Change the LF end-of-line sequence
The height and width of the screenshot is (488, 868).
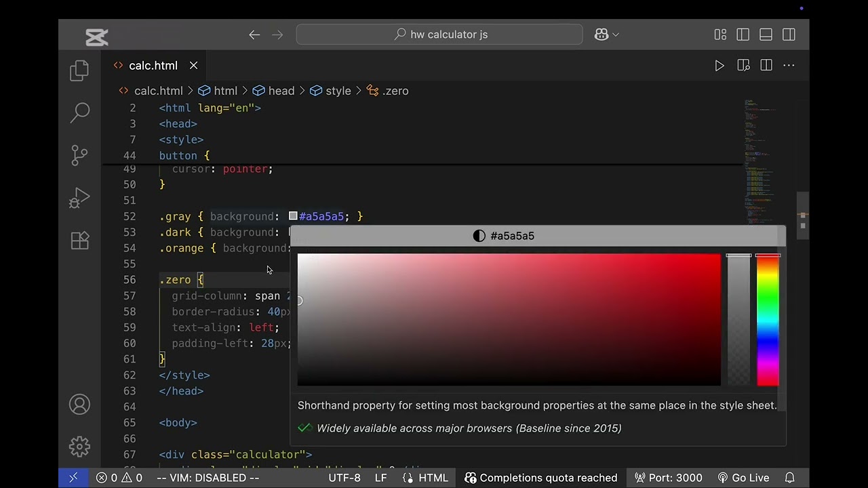(x=381, y=478)
